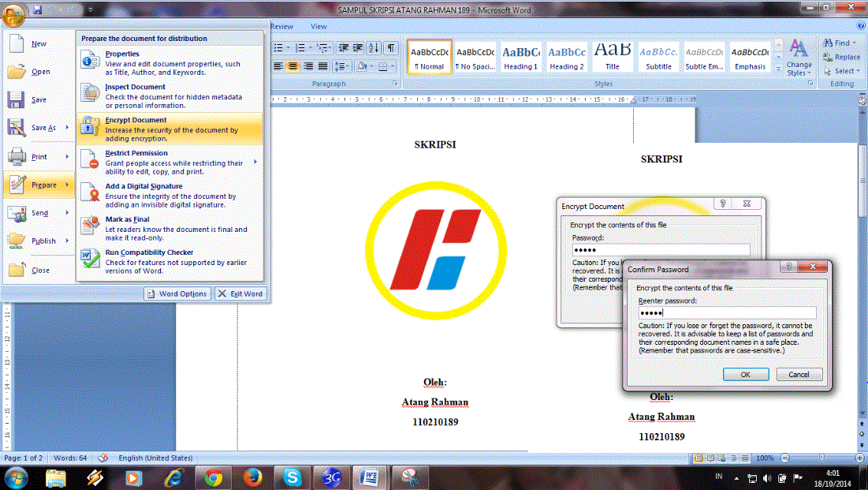The image size is (868, 490).
Task: Click the Bullets list icon
Action: 278,48
